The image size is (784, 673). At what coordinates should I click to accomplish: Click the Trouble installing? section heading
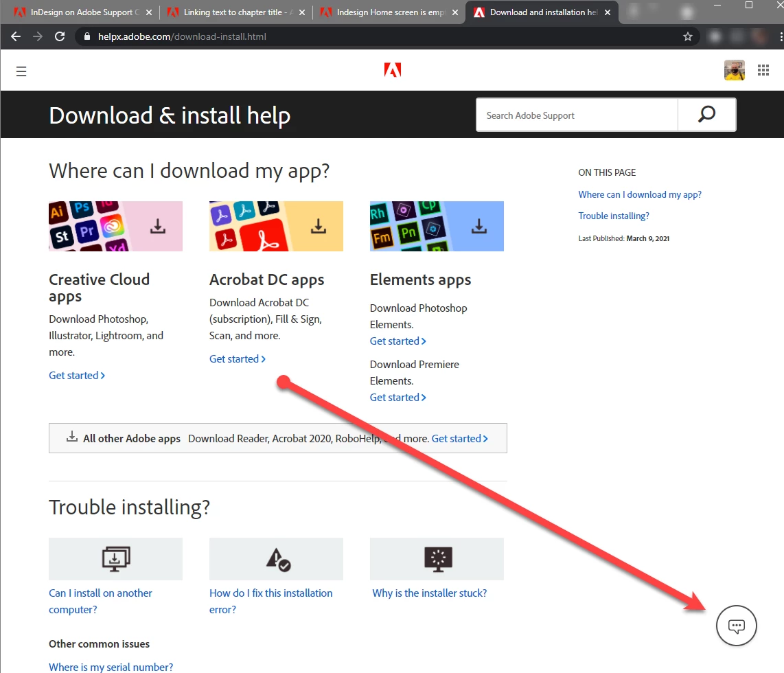click(x=129, y=507)
